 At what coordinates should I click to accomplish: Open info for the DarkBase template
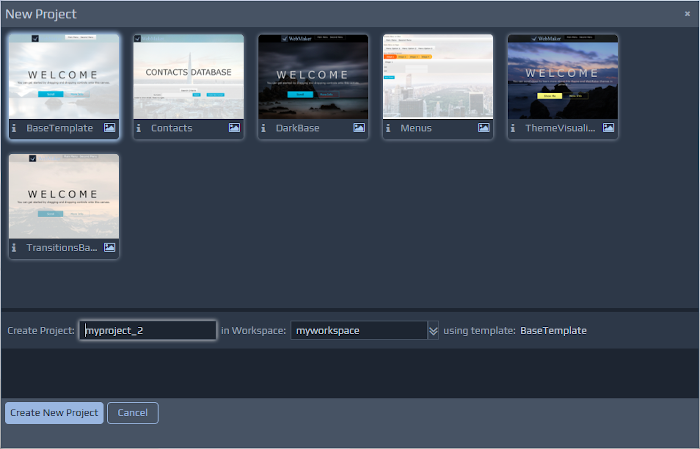263,128
